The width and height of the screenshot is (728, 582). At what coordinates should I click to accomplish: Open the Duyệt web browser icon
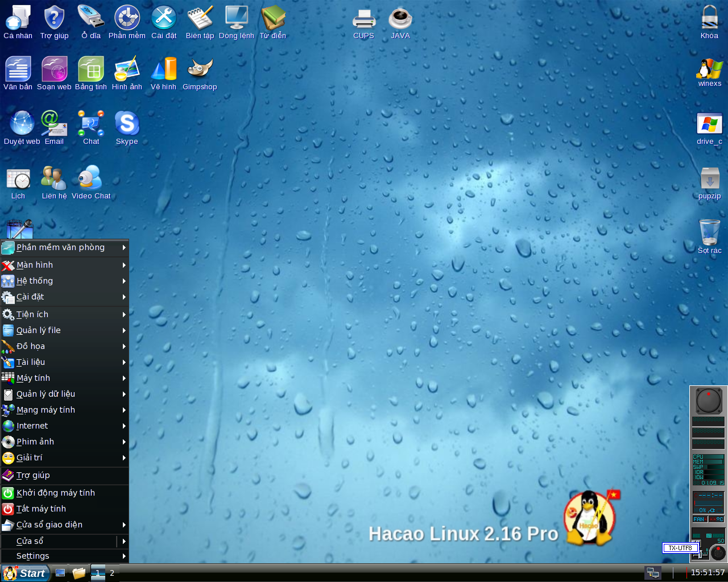pos(22,124)
